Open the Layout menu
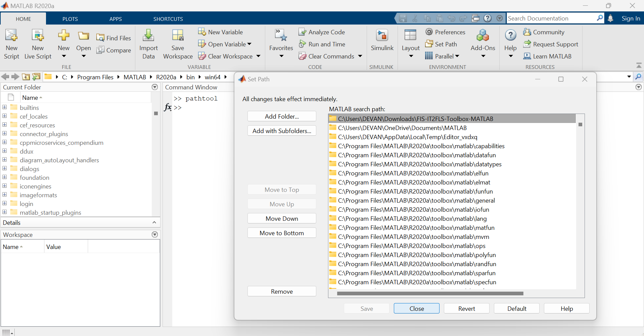Viewport: 644px width, 336px height. pyautogui.click(x=411, y=44)
